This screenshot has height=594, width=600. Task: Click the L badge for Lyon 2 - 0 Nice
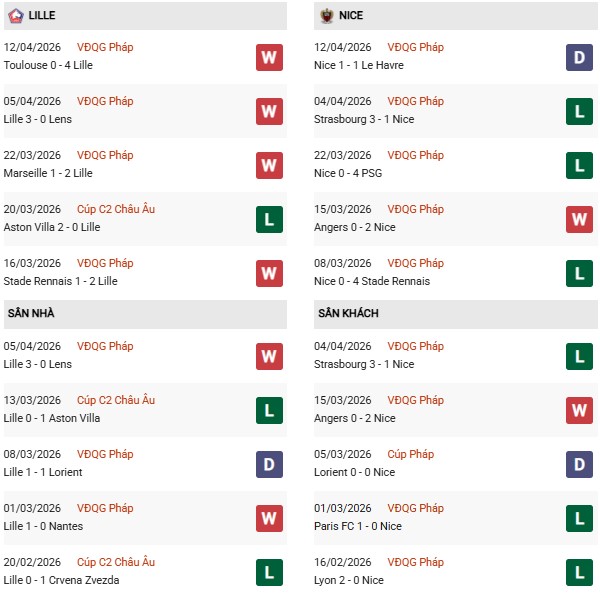580,572
